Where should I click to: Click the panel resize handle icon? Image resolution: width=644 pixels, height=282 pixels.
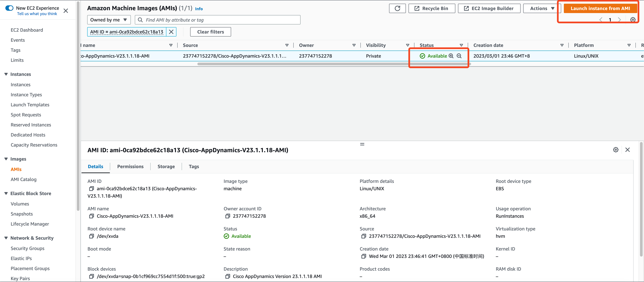pyautogui.click(x=362, y=144)
